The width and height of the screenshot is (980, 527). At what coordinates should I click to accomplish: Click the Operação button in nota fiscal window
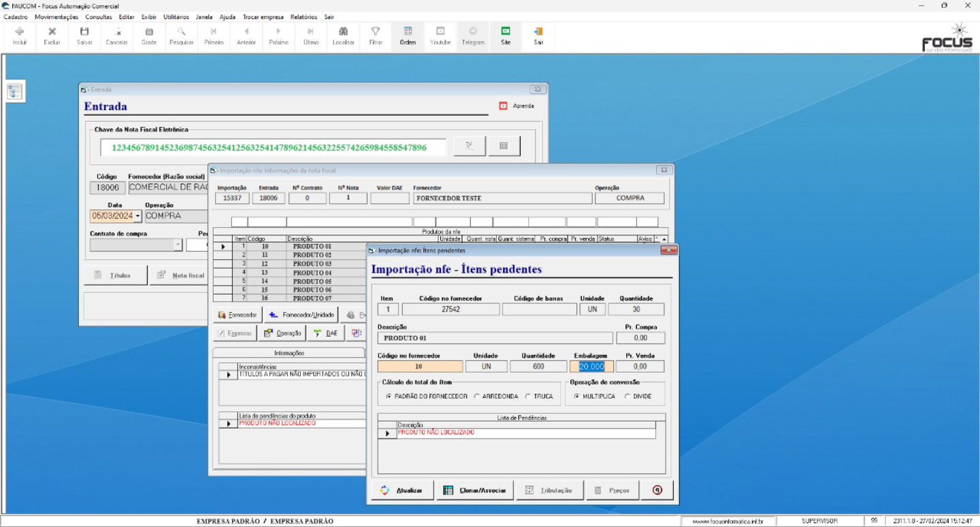[x=282, y=333]
